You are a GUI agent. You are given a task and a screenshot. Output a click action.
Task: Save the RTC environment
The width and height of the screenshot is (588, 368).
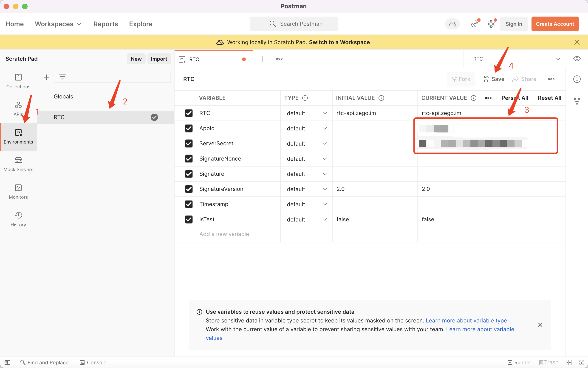(493, 79)
